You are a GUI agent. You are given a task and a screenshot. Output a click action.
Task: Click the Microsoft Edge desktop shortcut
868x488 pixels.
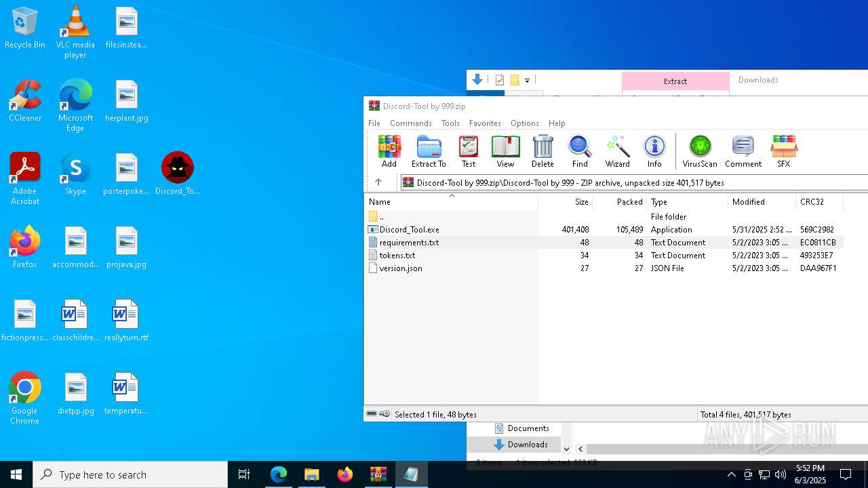(x=75, y=106)
